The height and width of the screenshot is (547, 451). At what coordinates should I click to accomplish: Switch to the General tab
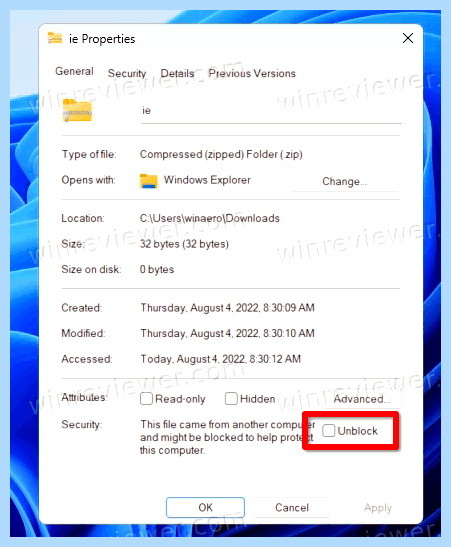coord(74,71)
